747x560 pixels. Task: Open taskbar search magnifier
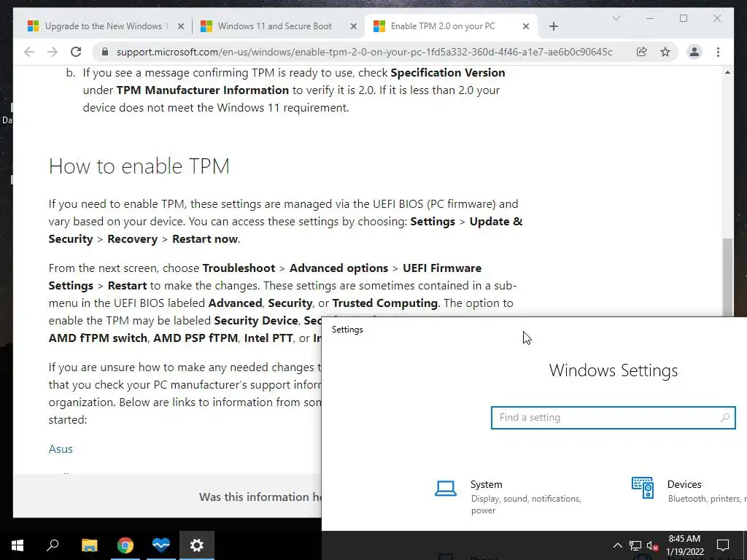point(53,545)
